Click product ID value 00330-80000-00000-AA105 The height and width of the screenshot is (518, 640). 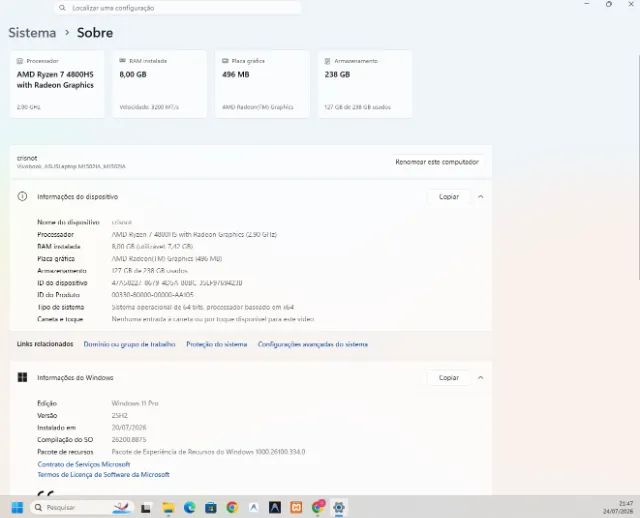(x=153, y=295)
